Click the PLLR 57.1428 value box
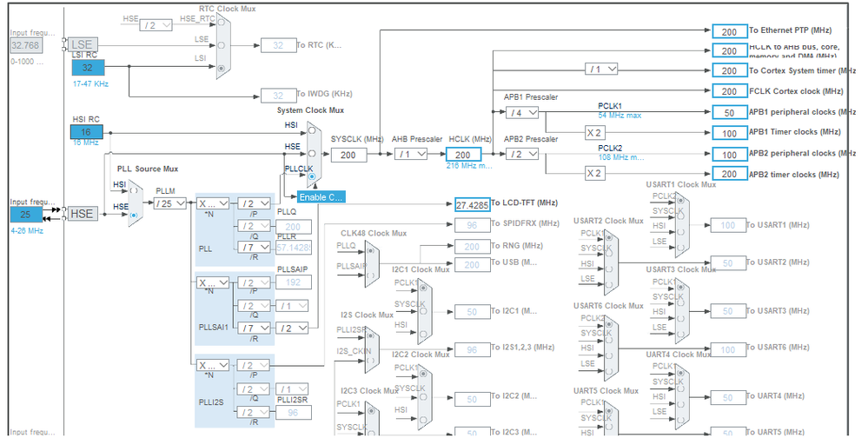The width and height of the screenshot is (868, 438). coord(294,248)
